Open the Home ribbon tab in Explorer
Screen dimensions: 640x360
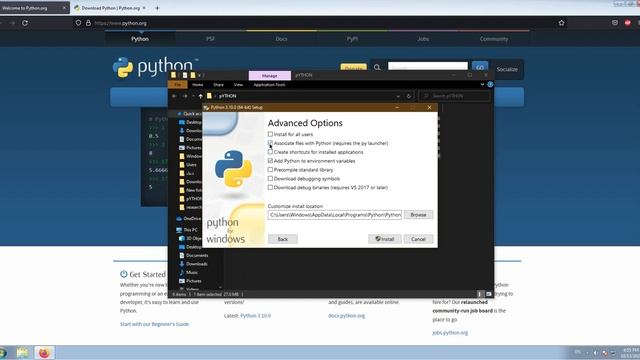(x=198, y=84)
